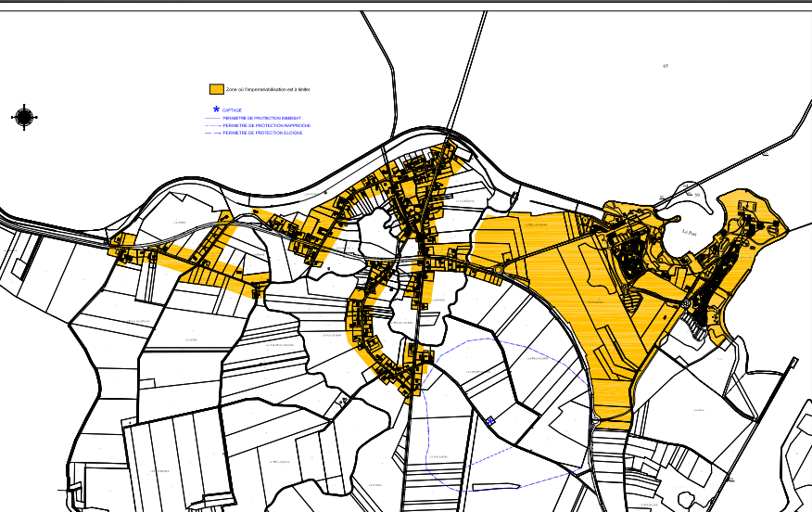The image size is (812, 512).
Task: Click the large orange zone east of the village
Action: point(556,278)
